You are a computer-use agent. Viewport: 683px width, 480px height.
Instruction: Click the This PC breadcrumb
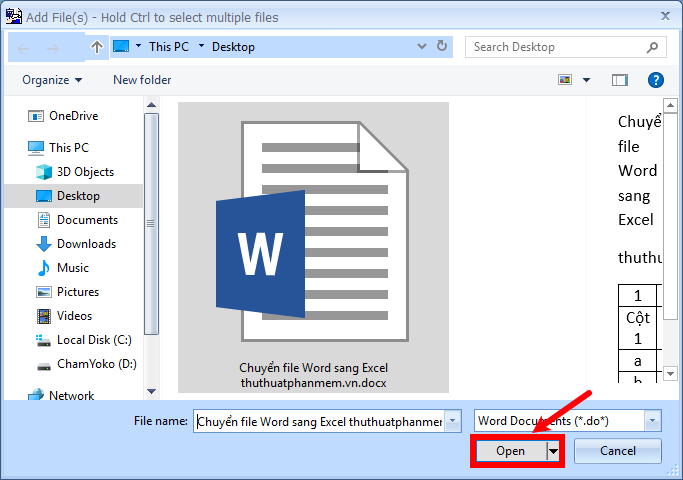coord(169,47)
